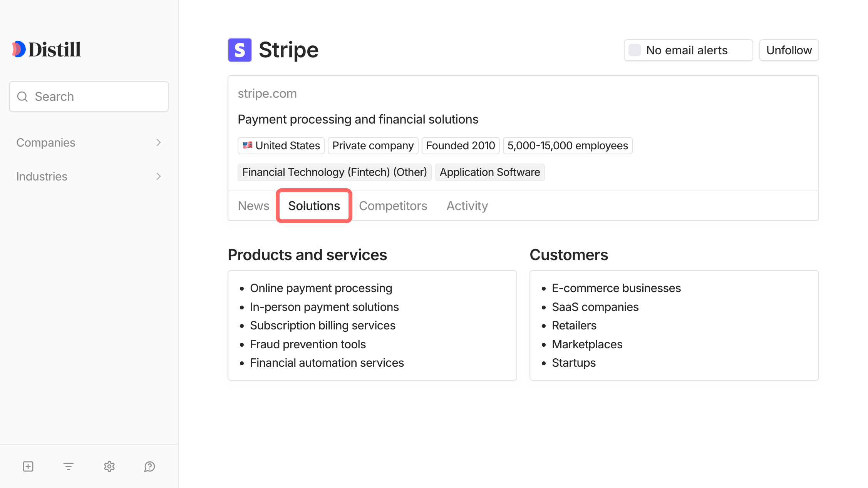Open the filter icon at bottom sidebar
Screen dimensions: 868x488
(68, 466)
